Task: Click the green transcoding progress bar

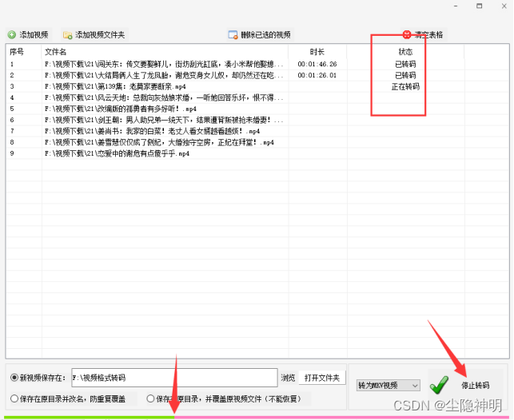Action: (89, 418)
